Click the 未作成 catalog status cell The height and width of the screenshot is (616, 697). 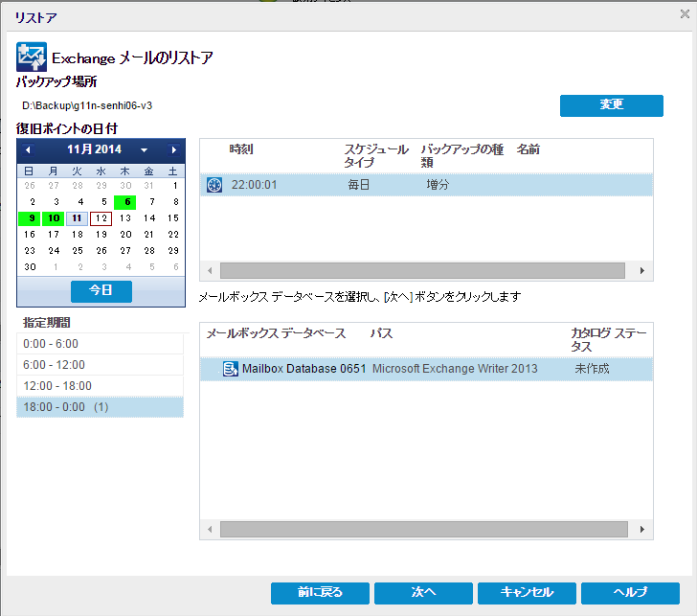click(592, 369)
